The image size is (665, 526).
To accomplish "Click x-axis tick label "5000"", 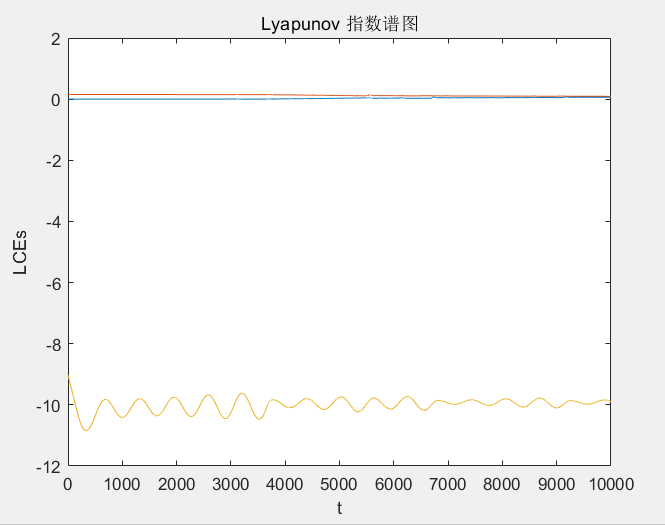I will click(x=339, y=484).
